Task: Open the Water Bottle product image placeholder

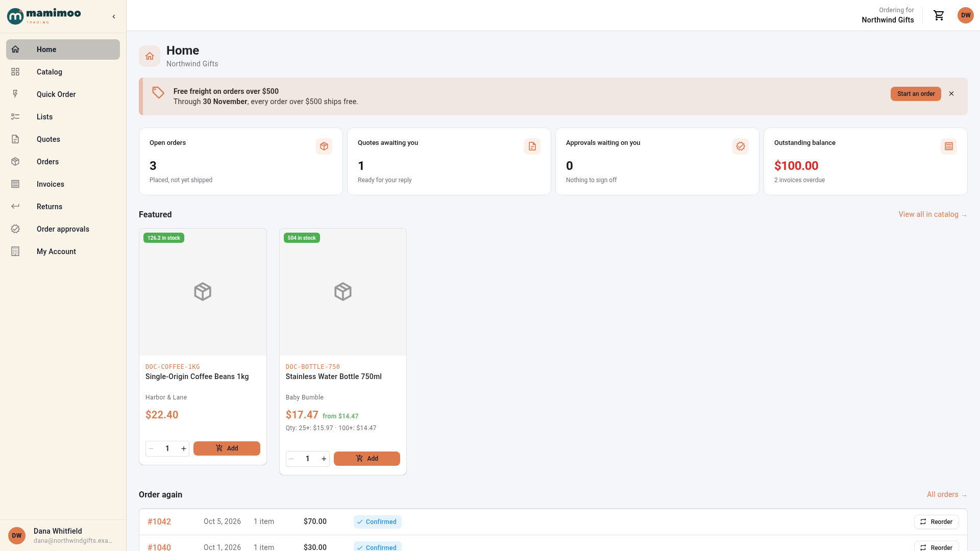Action: click(x=343, y=292)
